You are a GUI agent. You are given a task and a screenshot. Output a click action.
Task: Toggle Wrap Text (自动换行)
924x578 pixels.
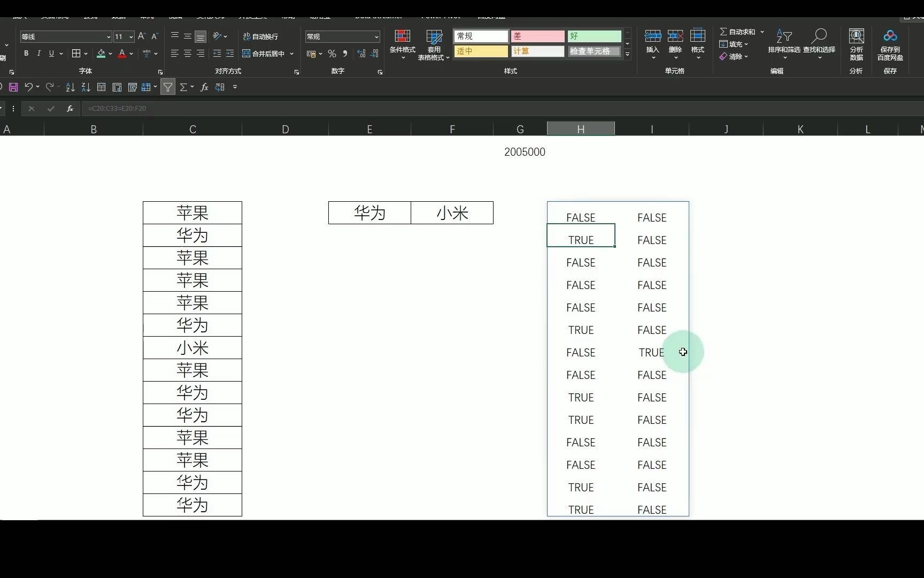pos(260,36)
